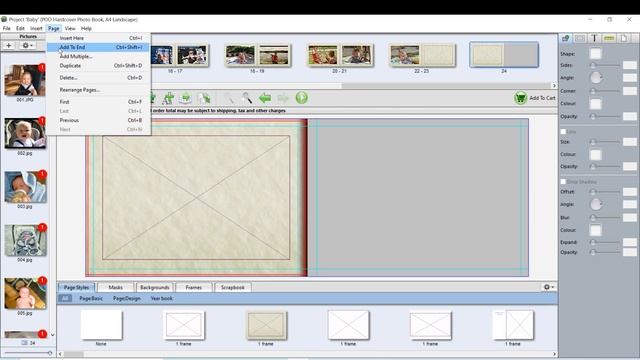Click the Drop Shadow Blur slider
The height and width of the screenshot is (360, 640).
point(605,218)
